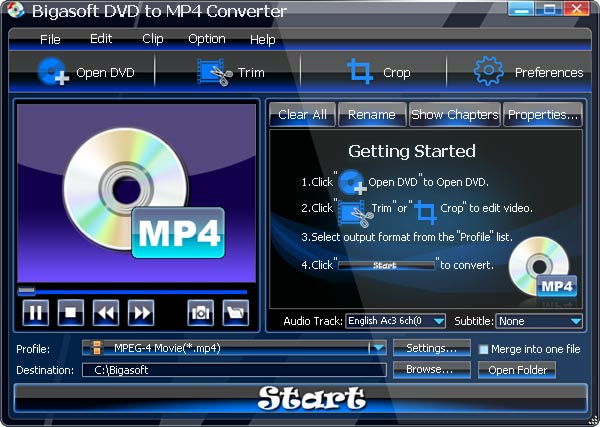Open the Edit menu

click(x=101, y=39)
